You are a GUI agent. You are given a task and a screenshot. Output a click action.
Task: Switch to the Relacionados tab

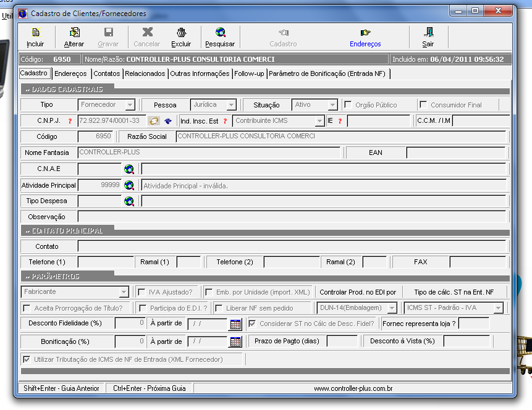point(145,73)
